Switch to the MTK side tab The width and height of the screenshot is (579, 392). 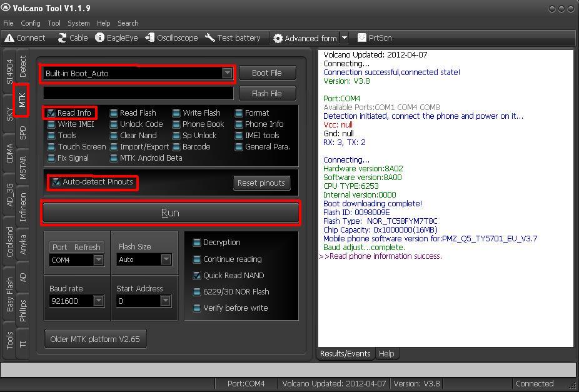[x=22, y=100]
